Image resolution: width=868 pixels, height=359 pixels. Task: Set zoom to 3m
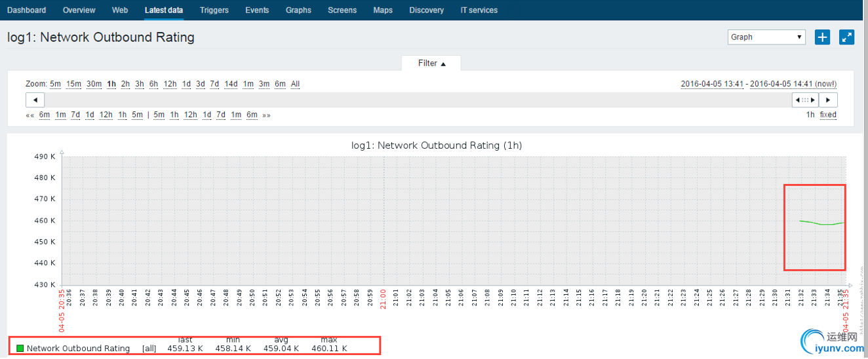coord(264,84)
